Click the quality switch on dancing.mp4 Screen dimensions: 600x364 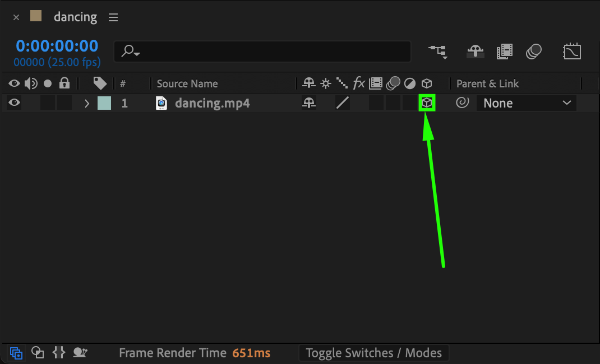pyautogui.click(x=342, y=103)
